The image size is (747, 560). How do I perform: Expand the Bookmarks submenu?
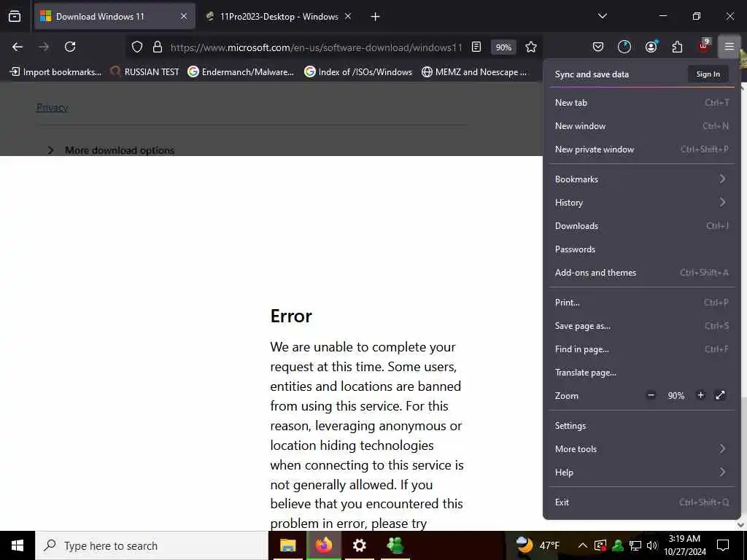pos(642,179)
